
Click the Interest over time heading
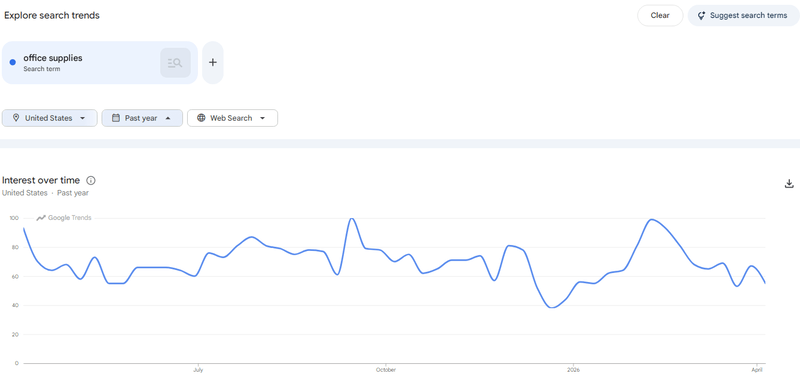click(41, 180)
